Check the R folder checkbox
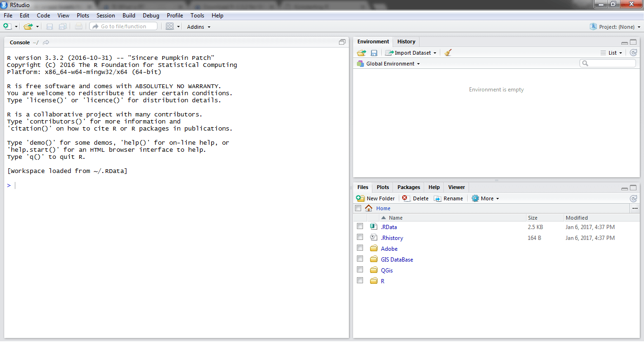The image size is (644, 362). coord(360,280)
